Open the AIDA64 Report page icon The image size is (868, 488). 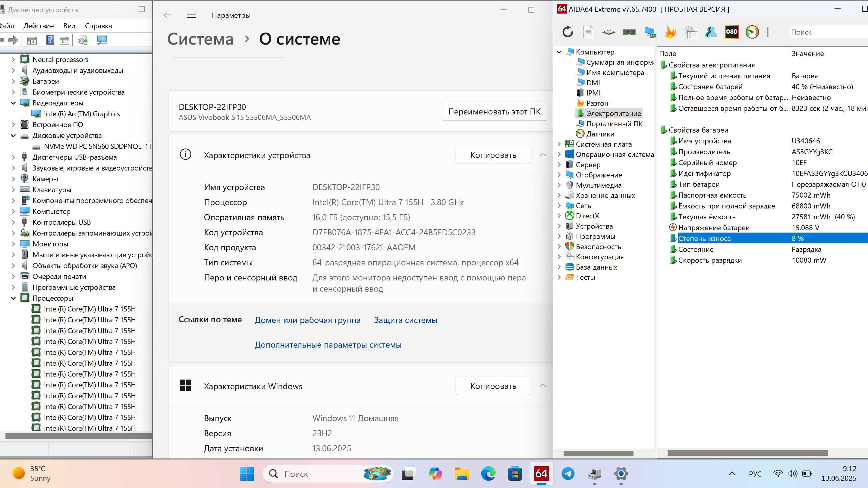(588, 32)
